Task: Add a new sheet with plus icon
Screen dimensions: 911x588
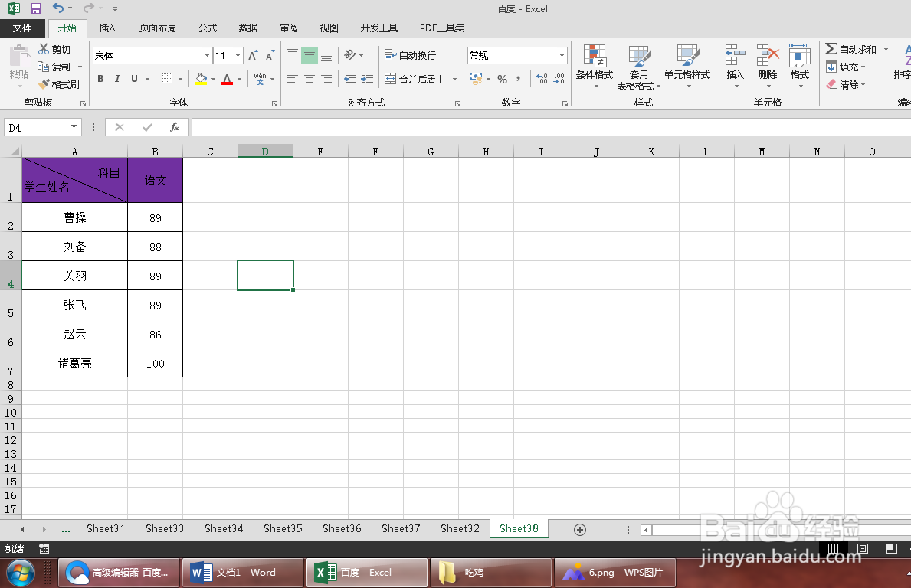Action: 580,529
